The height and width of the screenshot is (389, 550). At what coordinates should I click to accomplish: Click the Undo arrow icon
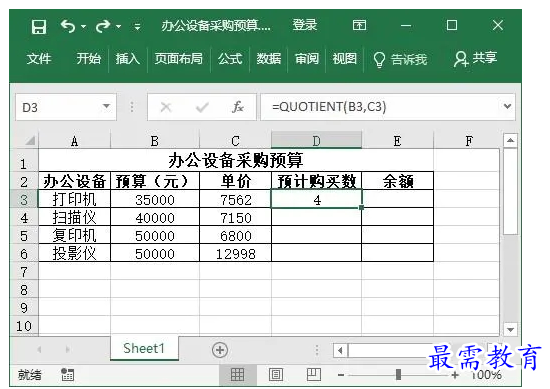point(68,26)
